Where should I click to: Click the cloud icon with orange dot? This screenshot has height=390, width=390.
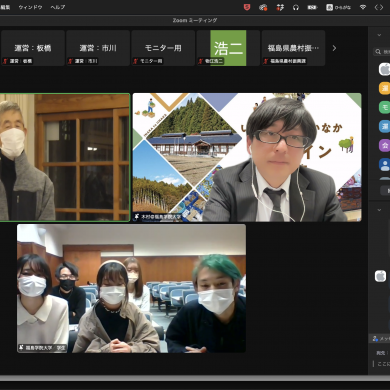tap(263, 7)
